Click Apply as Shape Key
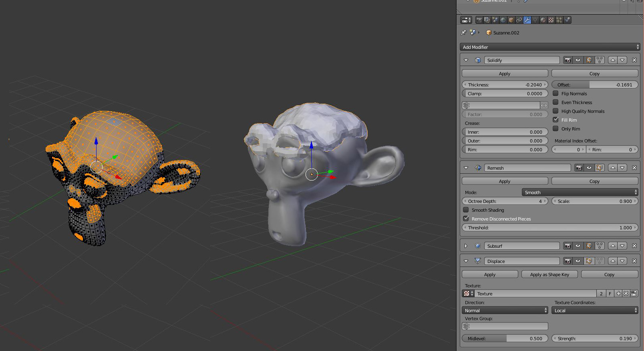644x351 pixels. coord(549,275)
